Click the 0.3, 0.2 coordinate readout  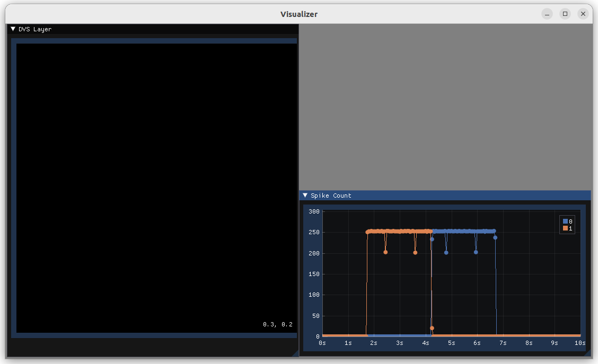pyautogui.click(x=278, y=324)
